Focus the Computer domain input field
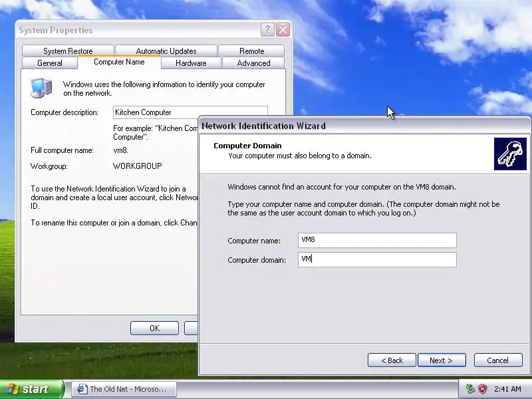This screenshot has height=399, width=532. [x=377, y=259]
